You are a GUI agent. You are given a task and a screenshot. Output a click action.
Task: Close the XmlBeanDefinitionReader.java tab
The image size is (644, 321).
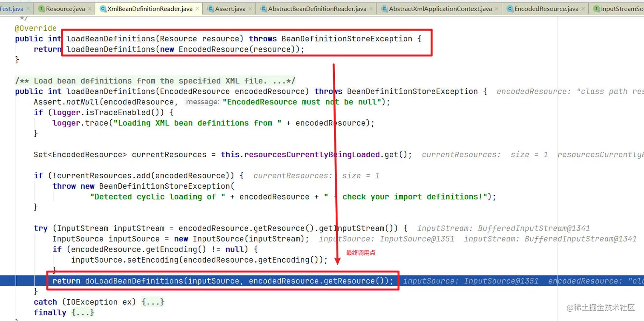pyautogui.click(x=198, y=9)
